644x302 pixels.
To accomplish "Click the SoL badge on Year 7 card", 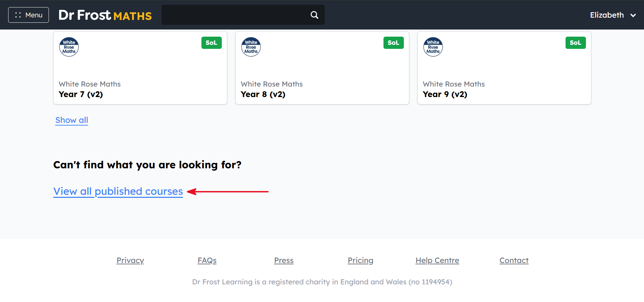I will point(211,43).
